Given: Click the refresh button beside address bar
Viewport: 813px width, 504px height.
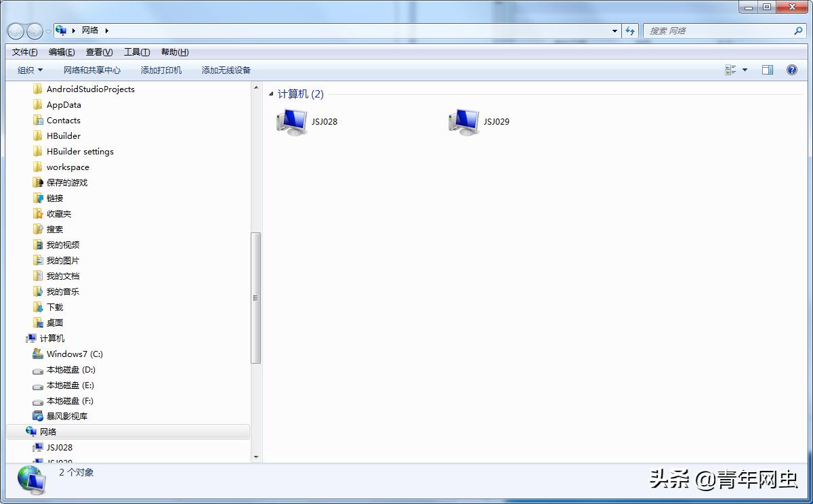Looking at the screenshot, I should point(631,30).
